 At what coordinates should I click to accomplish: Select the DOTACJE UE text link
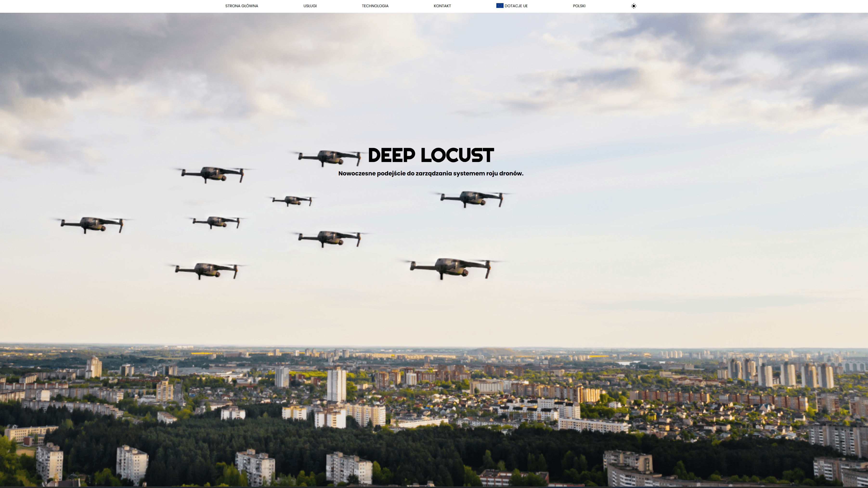[x=516, y=6]
